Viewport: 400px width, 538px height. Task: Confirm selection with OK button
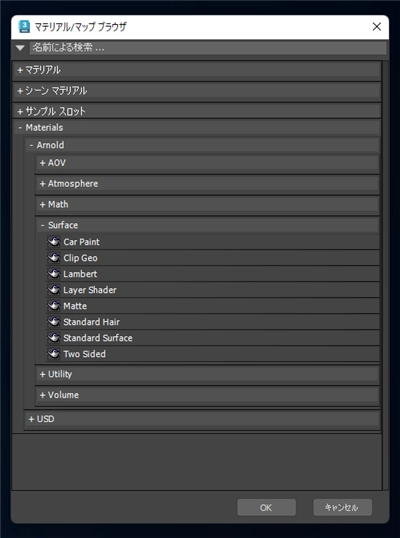(266, 507)
